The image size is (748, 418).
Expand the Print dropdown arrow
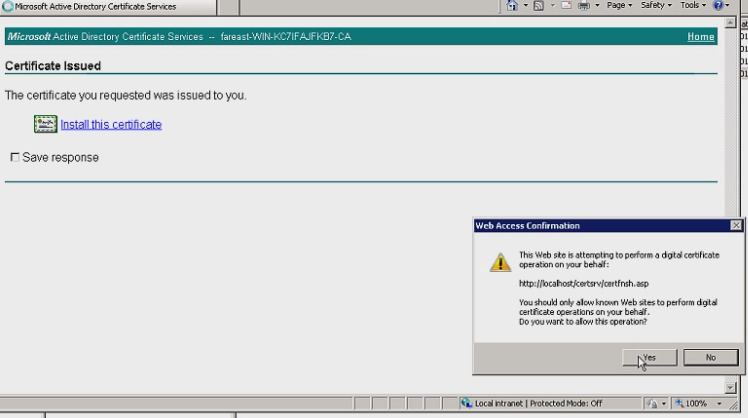[x=597, y=5]
